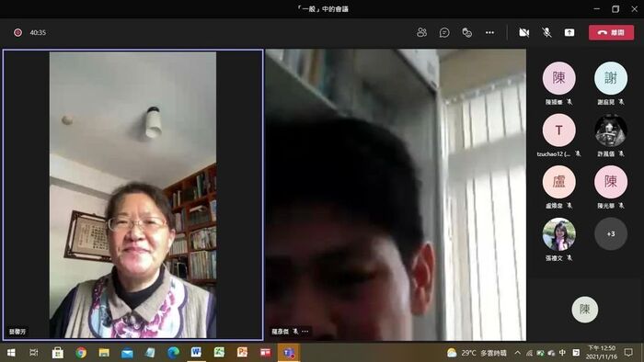This screenshot has width=644, height=362.
Task: Click the red leave meeting button
Action: click(x=611, y=32)
